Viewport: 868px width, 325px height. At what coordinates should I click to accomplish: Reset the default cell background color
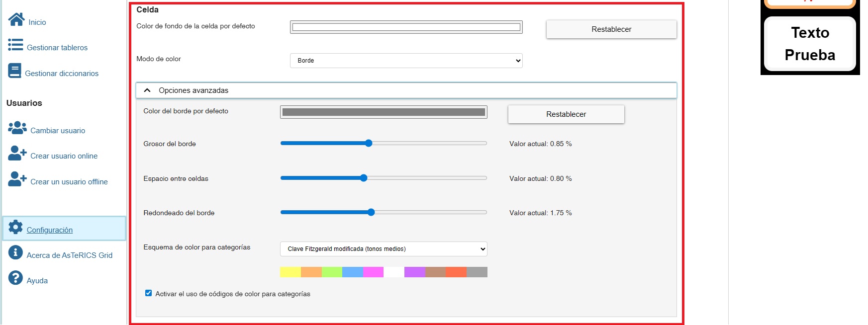coord(611,29)
